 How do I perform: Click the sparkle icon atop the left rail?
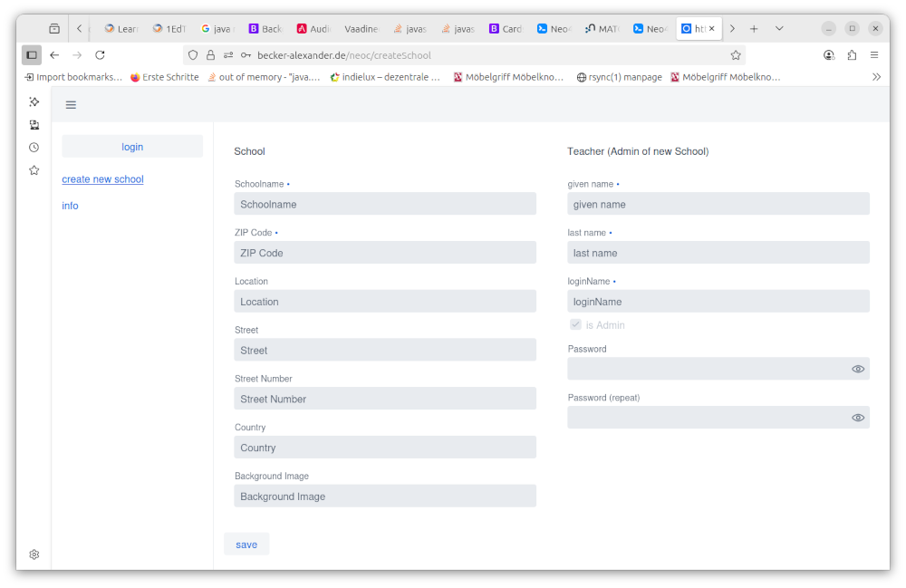pos(34,101)
